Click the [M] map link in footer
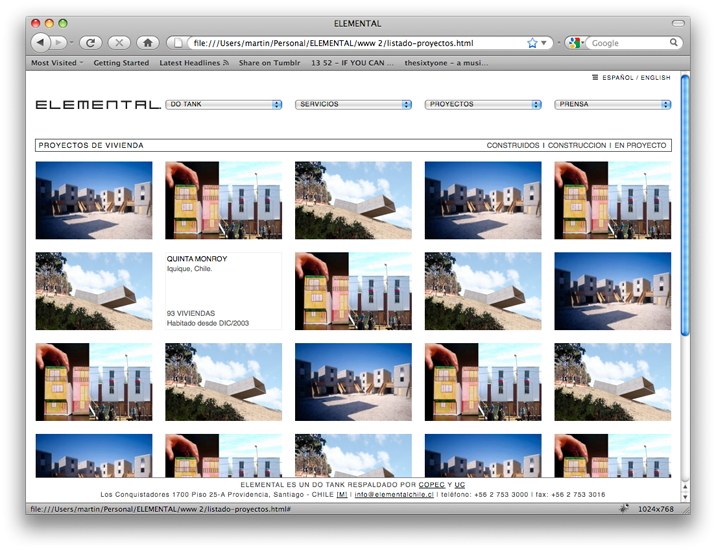This screenshot has height=550, width=716. coord(342,495)
